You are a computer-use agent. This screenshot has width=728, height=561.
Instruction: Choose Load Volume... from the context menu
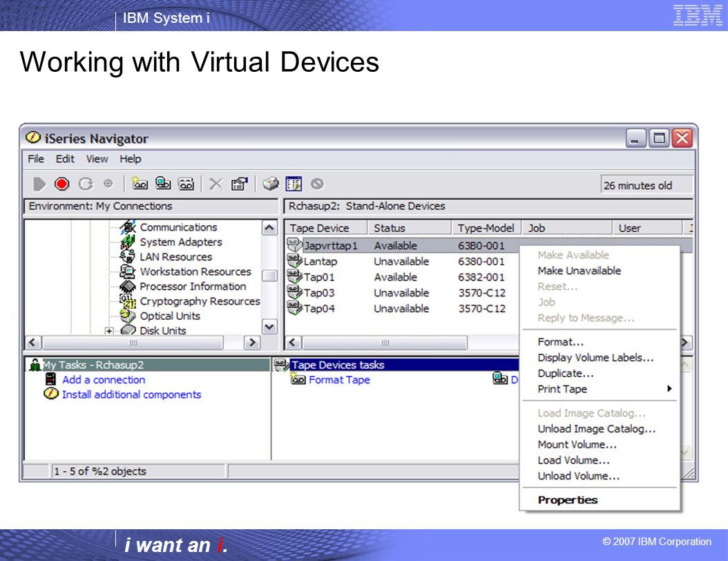(x=573, y=460)
